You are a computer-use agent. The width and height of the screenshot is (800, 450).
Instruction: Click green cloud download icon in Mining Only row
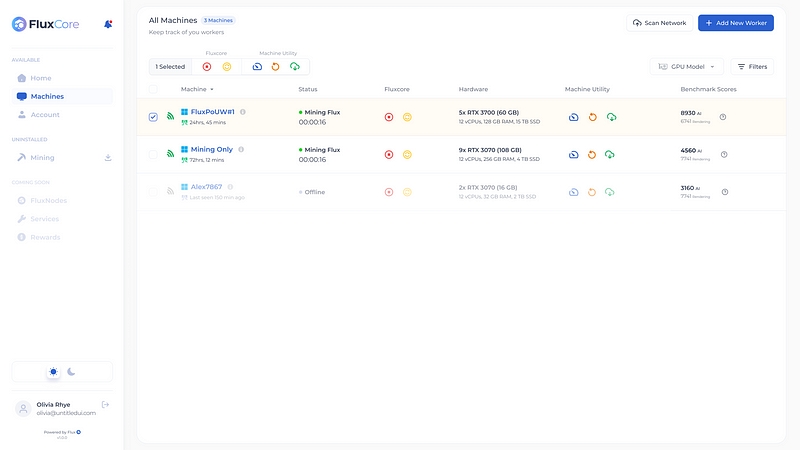point(610,155)
